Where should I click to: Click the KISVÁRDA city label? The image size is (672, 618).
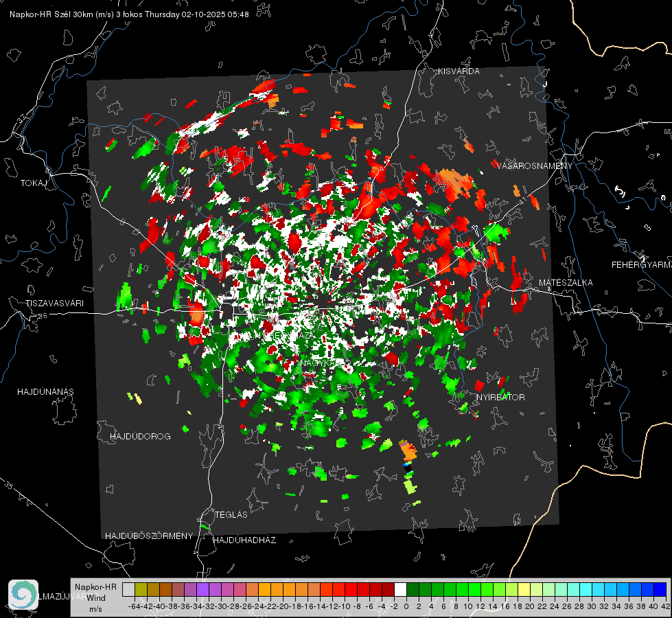pos(458,71)
